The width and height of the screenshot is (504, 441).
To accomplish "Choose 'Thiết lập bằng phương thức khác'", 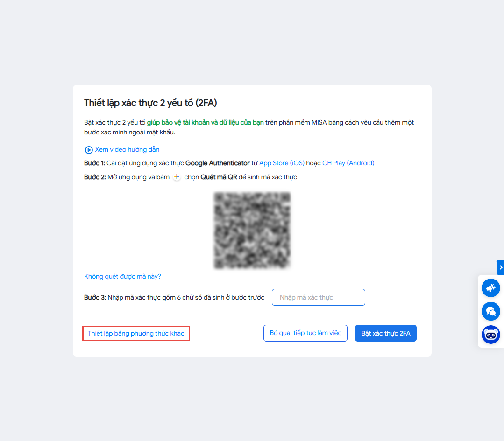I will pyautogui.click(x=136, y=334).
